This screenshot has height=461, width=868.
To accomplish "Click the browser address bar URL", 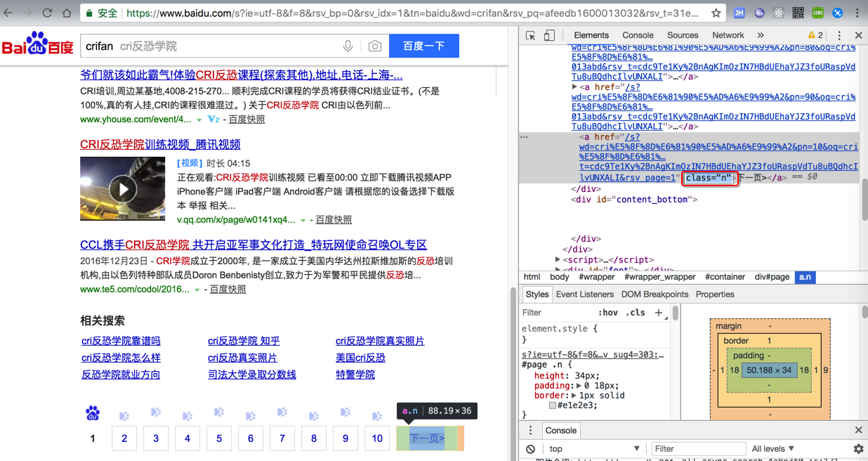I will pos(413,13).
